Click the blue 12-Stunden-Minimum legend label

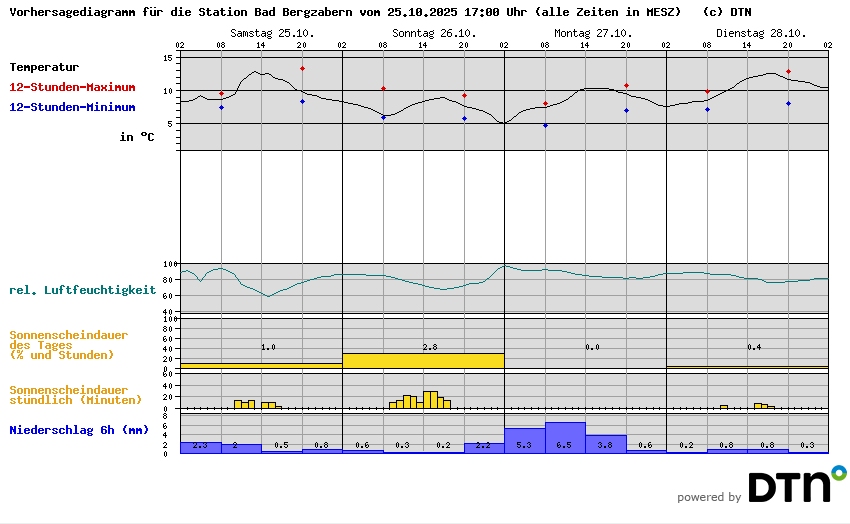click(72, 106)
